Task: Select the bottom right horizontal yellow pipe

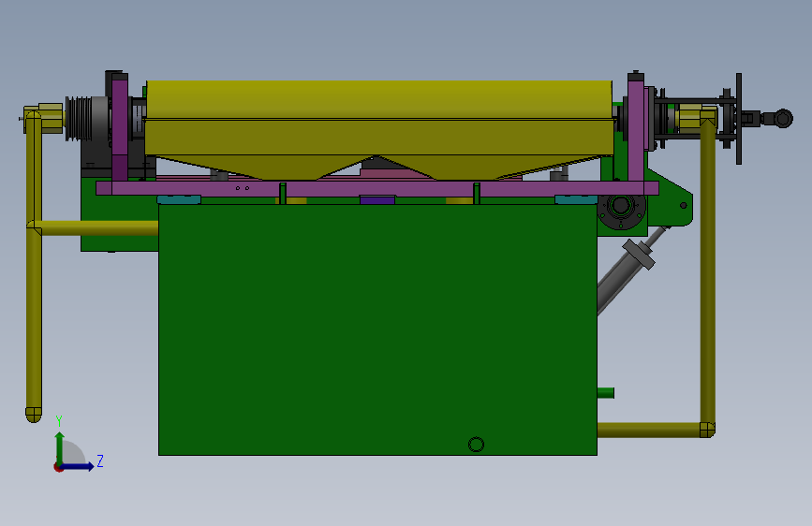Action: tap(648, 430)
